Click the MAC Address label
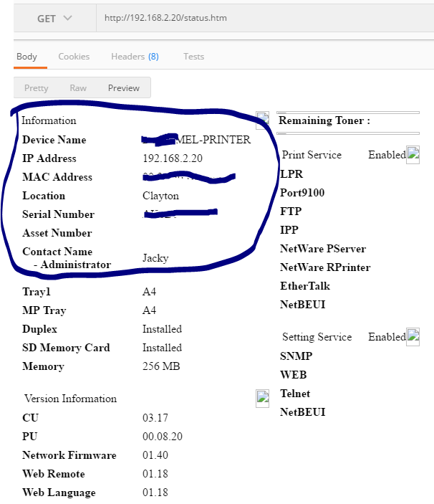 (57, 177)
